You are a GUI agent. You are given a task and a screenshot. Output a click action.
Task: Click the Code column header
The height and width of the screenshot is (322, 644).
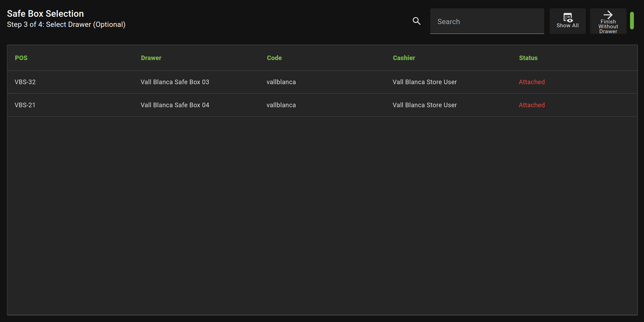coord(274,58)
